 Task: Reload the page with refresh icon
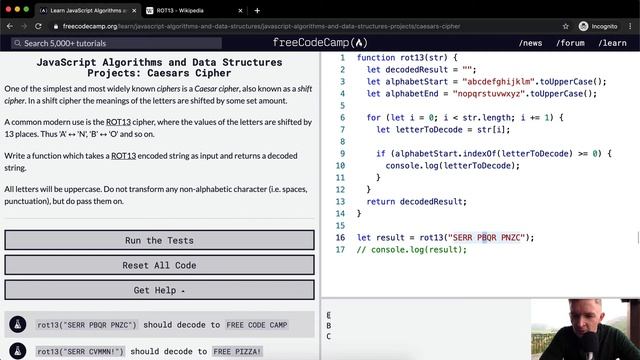(x=38, y=26)
